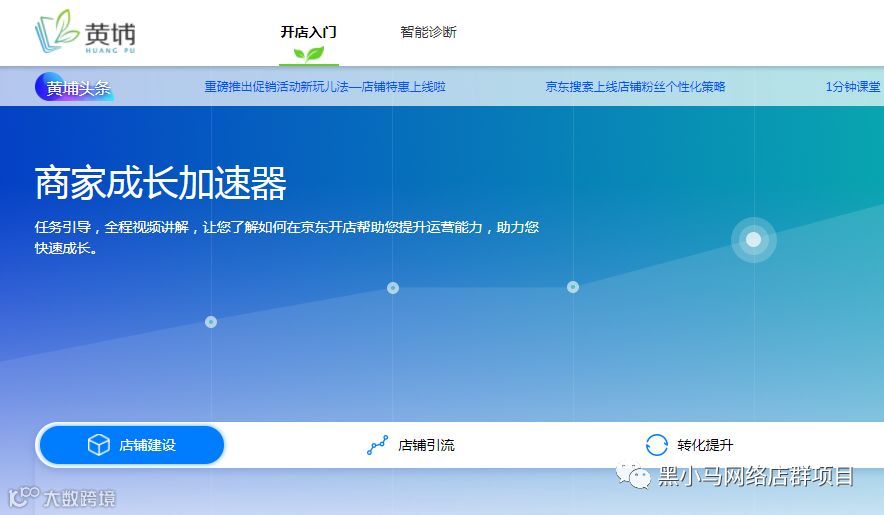Click the 黄埔头条 badge
The image size is (884, 515).
pyautogui.click(x=74, y=87)
